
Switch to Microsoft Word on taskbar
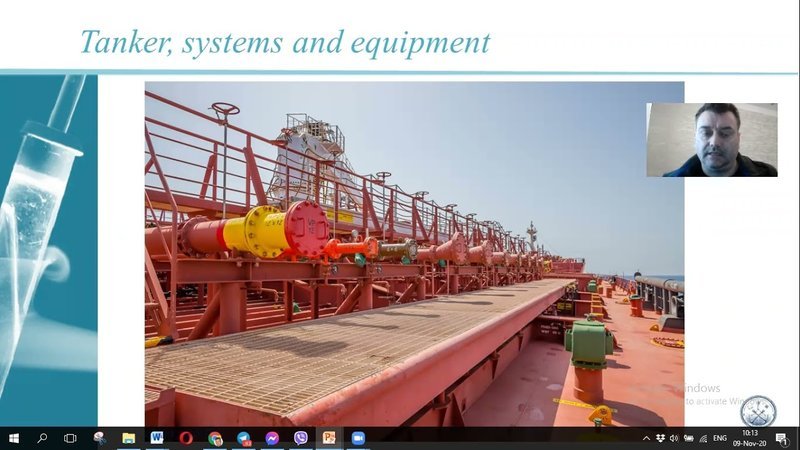(x=157, y=438)
